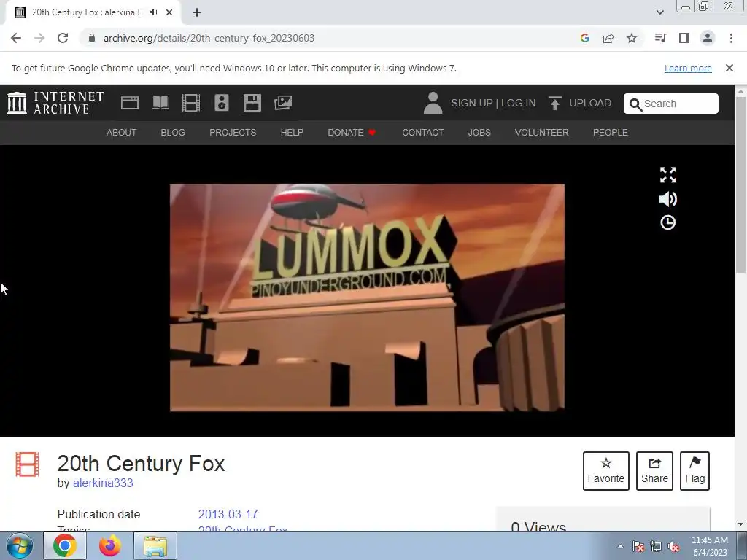Click the Learn more link

click(x=688, y=68)
